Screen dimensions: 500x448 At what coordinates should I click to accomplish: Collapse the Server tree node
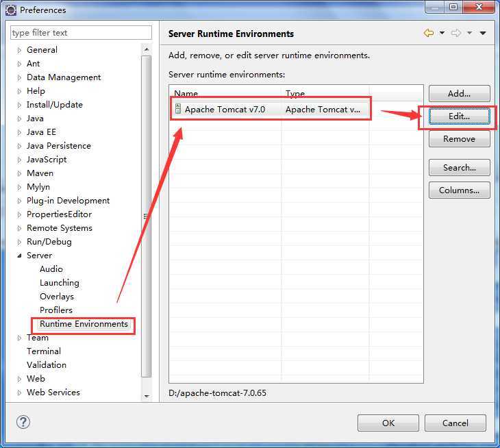point(19,256)
